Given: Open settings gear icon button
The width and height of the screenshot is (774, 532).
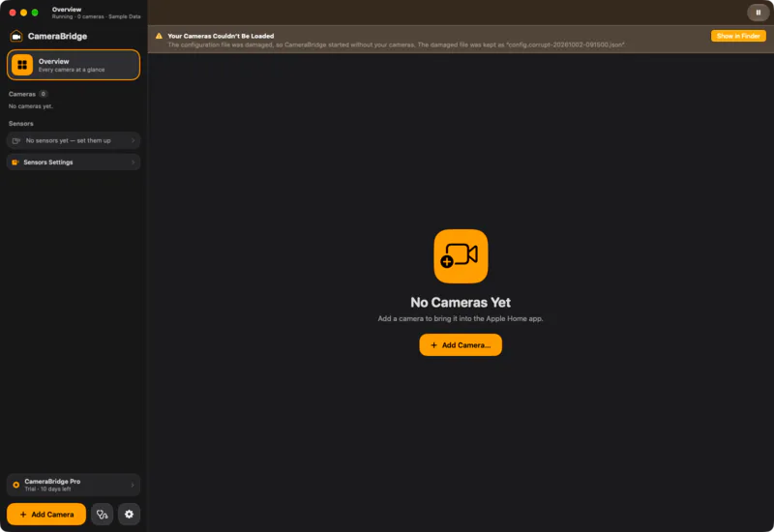Looking at the screenshot, I should [x=129, y=515].
